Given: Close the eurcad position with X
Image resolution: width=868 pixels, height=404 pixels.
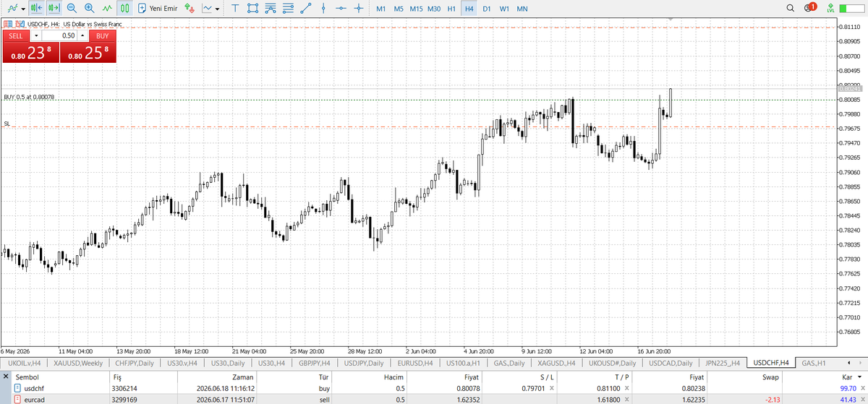Looking at the screenshot, I should (x=863, y=398).
